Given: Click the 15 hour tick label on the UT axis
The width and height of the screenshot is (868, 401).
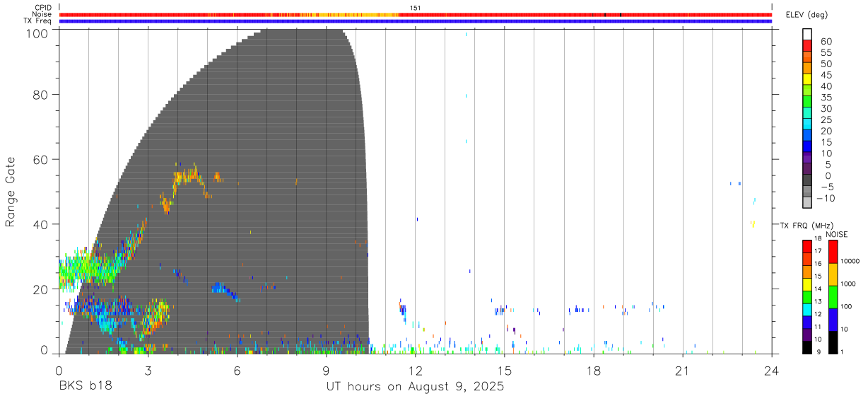Looking at the screenshot, I should [x=505, y=371].
